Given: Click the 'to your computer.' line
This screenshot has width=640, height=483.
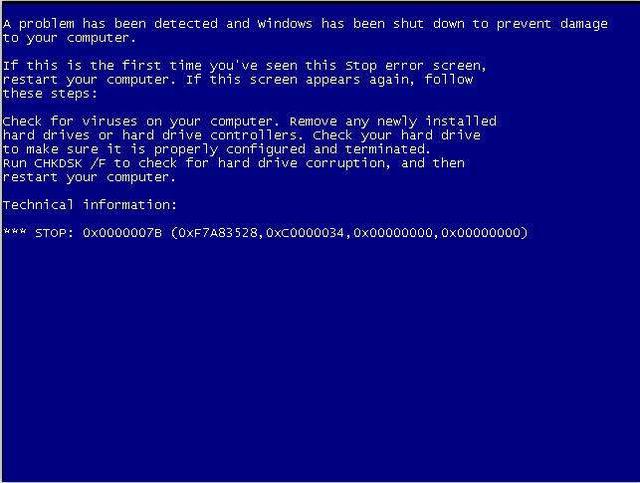Looking at the screenshot, I should coord(69,38).
